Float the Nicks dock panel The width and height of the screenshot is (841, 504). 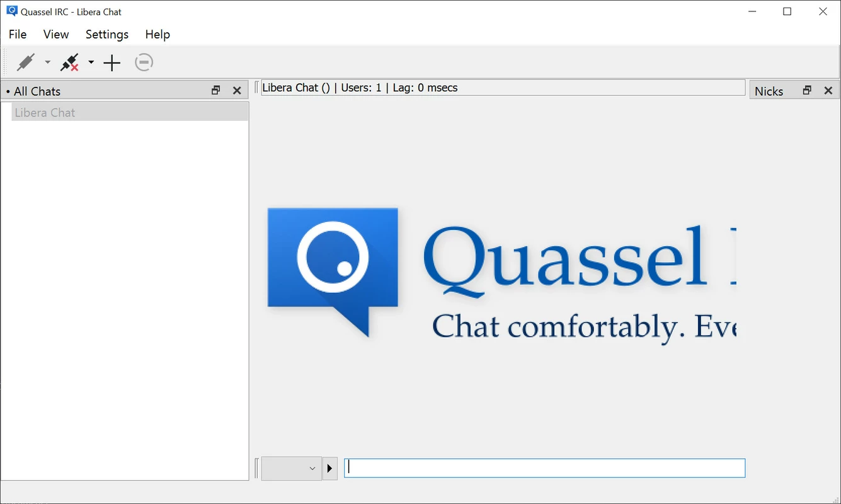coord(807,91)
